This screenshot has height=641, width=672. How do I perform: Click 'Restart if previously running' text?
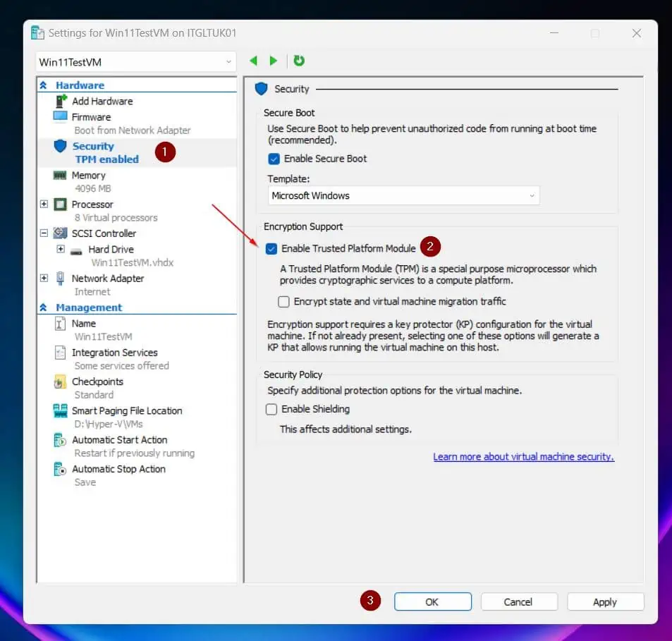135,453
